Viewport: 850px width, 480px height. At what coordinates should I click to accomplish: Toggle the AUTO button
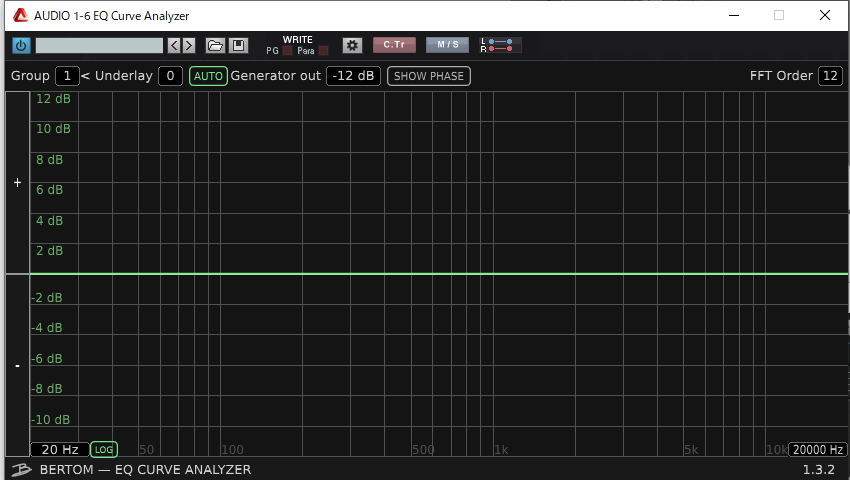tap(208, 76)
